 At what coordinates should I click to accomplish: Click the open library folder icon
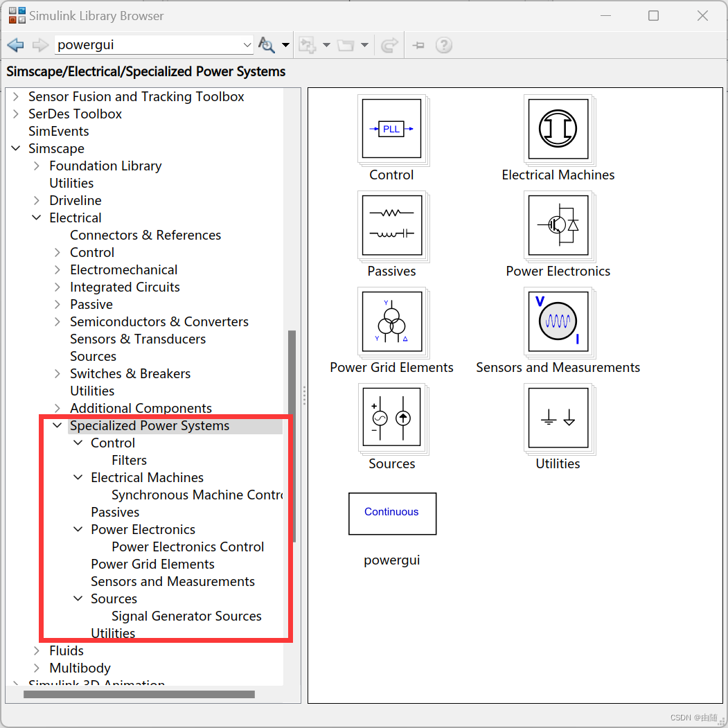click(x=346, y=45)
